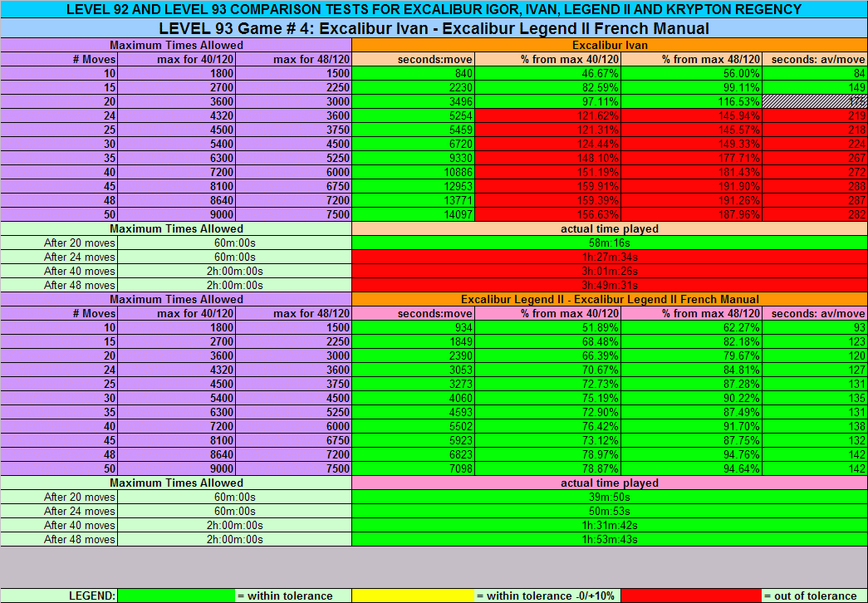Click the '= within tolerance -0/+10%' legend text

coord(546,596)
